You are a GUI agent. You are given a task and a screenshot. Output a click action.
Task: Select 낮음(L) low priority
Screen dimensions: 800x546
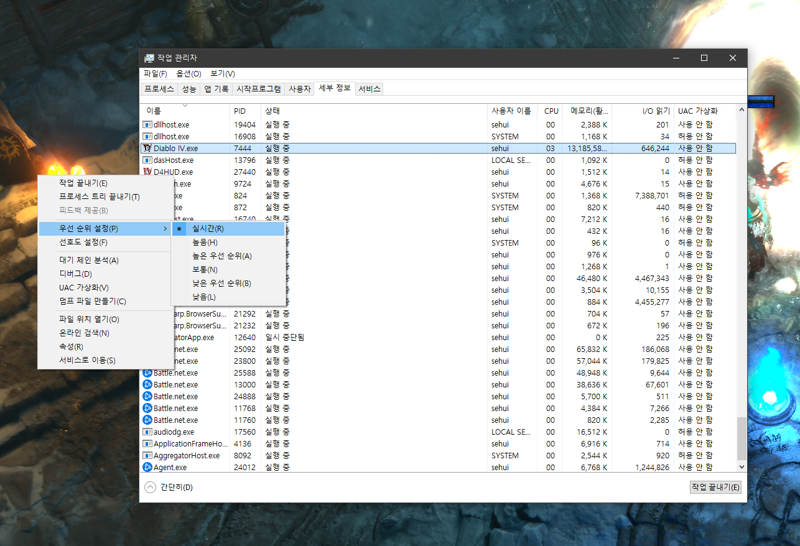pyautogui.click(x=229, y=297)
